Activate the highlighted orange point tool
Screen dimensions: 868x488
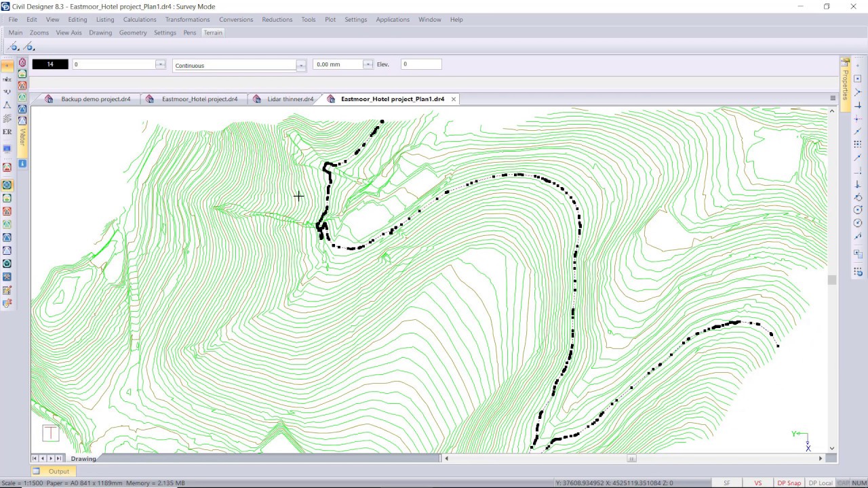7,66
